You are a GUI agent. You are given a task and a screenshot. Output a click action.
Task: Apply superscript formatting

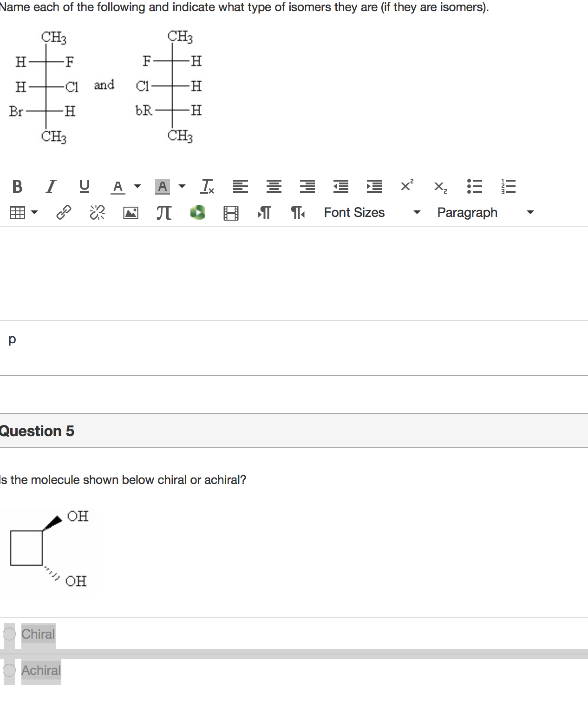[407, 185]
